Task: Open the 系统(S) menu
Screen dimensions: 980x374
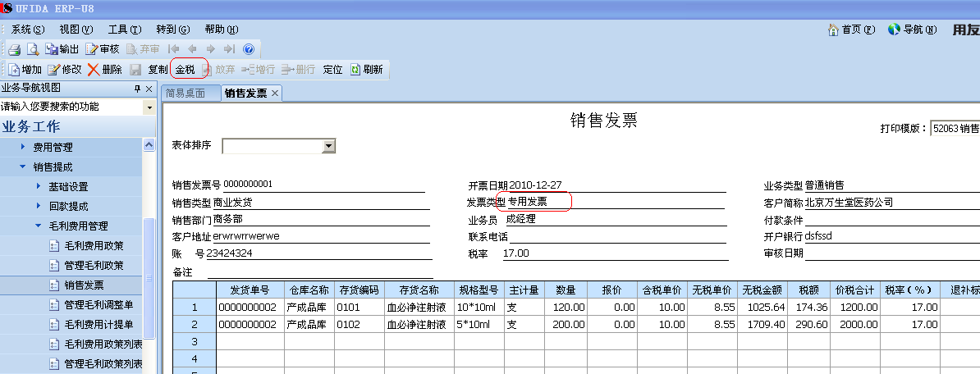Action: [28, 30]
